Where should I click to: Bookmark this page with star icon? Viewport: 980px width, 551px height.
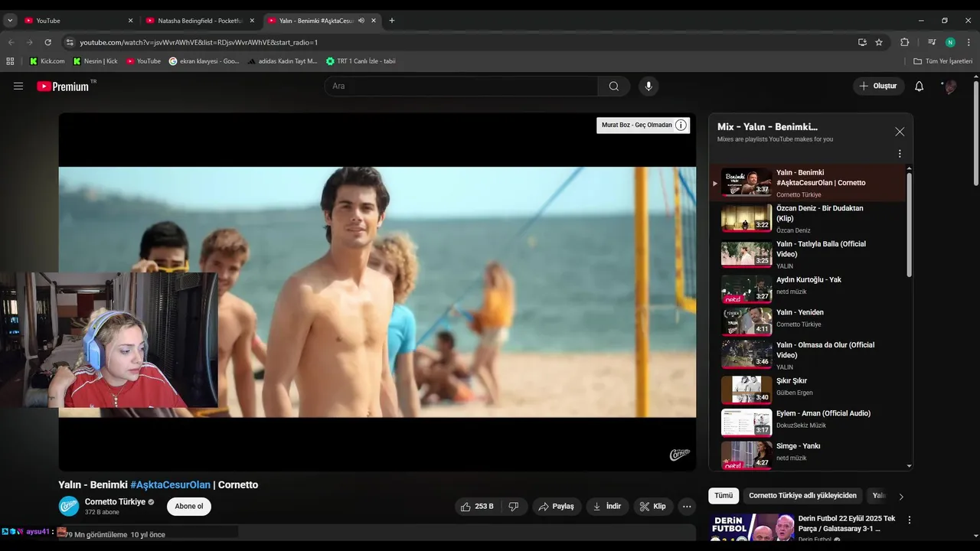click(x=879, y=42)
